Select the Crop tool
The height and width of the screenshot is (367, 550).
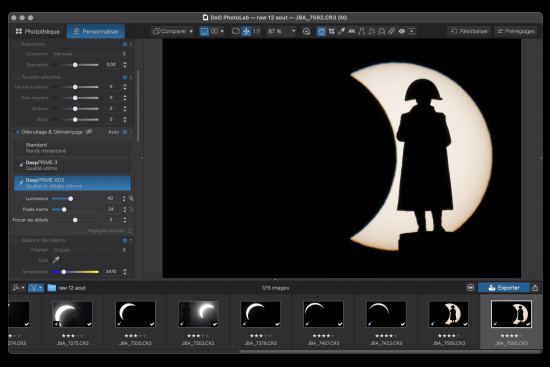(331, 31)
